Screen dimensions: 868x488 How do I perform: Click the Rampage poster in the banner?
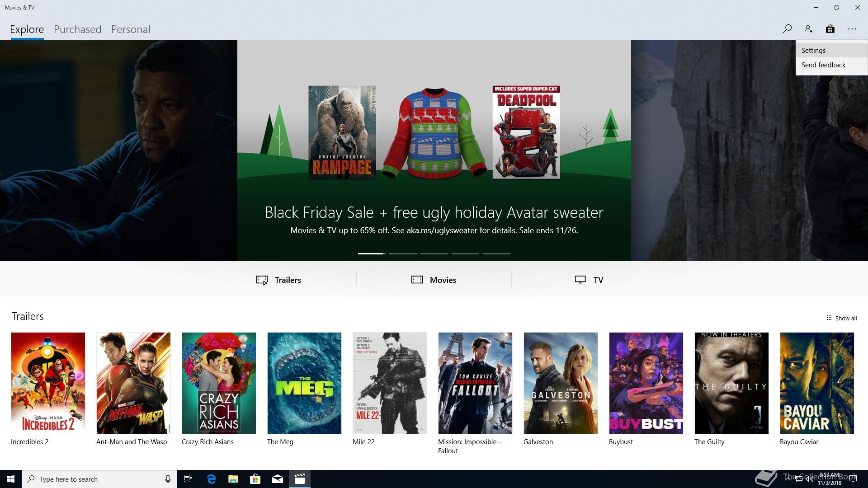click(342, 132)
